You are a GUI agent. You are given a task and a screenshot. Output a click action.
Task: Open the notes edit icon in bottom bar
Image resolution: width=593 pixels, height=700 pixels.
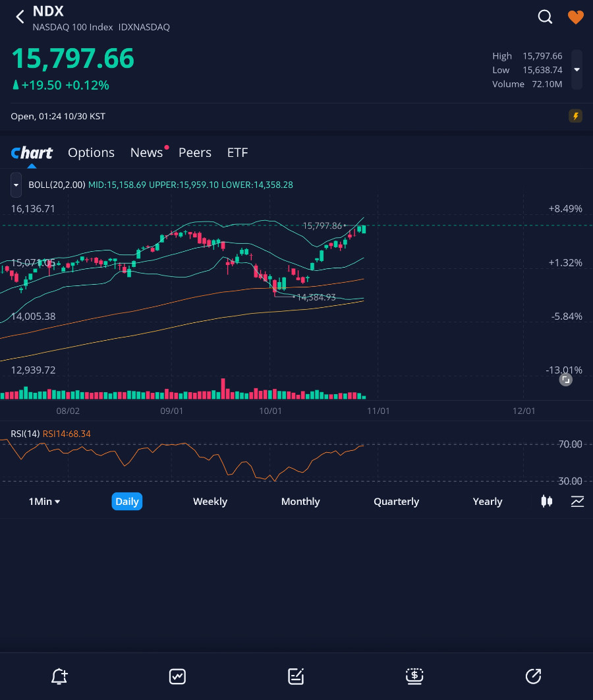pos(296,676)
